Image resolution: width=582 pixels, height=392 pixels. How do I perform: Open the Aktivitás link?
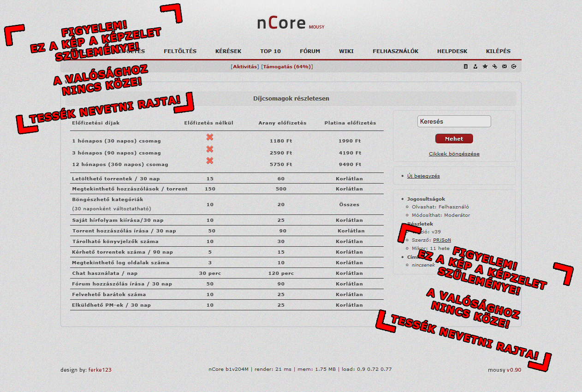[x=245, y=67]
